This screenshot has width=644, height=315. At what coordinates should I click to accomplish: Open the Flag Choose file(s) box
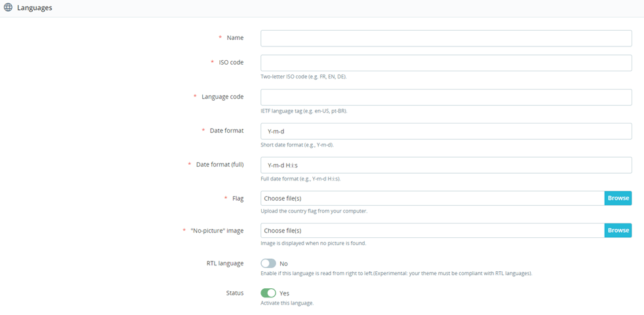[x=433, y=198]
